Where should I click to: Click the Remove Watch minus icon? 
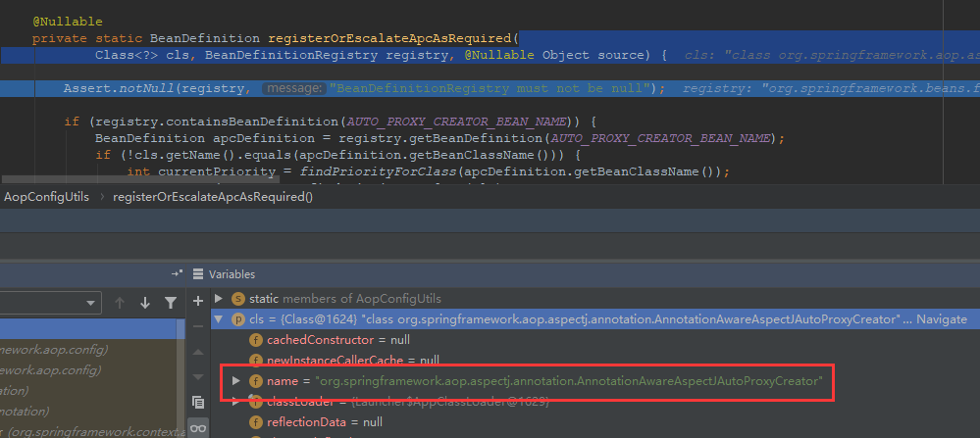198,325
